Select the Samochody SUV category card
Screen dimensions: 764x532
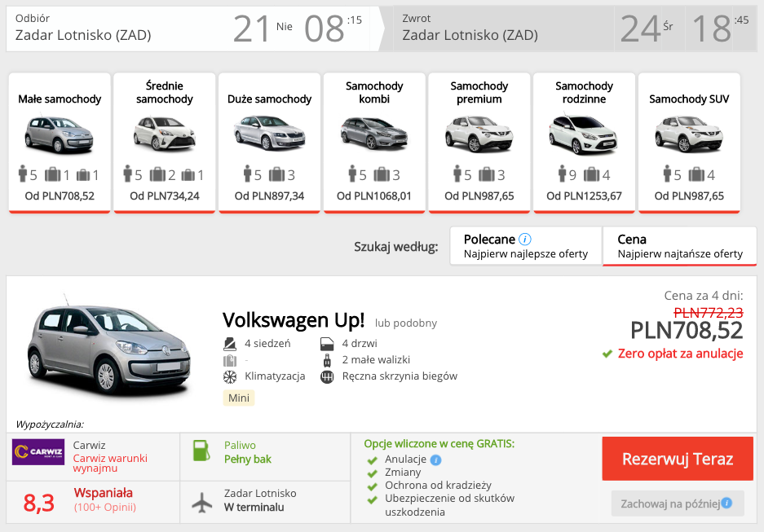click(689, 143)
